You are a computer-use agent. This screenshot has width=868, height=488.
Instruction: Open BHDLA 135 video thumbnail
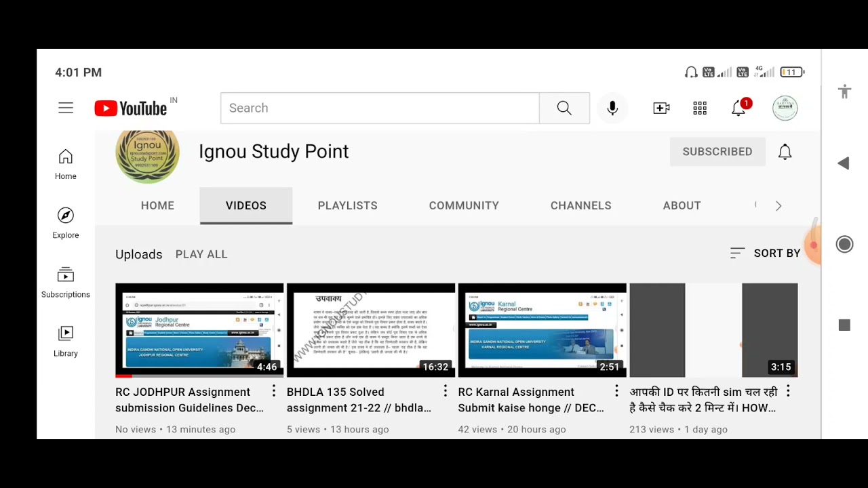click(x=371, y=330)
